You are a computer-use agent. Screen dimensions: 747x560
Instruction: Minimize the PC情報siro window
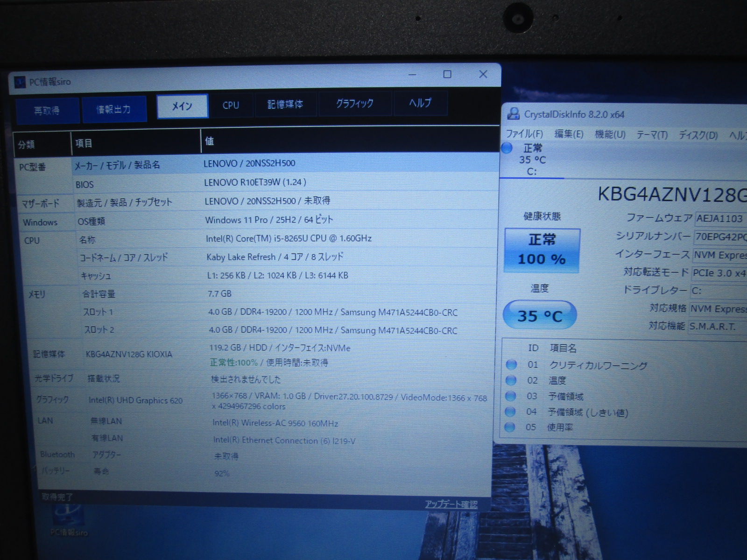[x=413, y=75]
